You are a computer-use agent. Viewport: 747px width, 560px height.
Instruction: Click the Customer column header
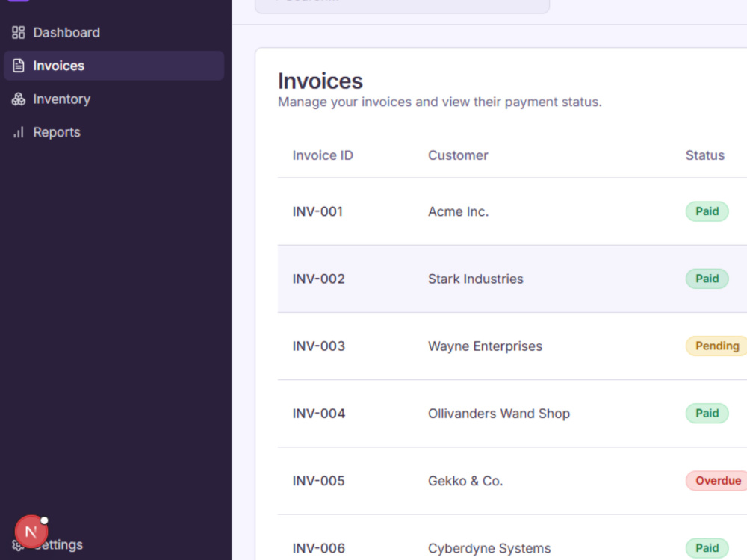[458, 155]
